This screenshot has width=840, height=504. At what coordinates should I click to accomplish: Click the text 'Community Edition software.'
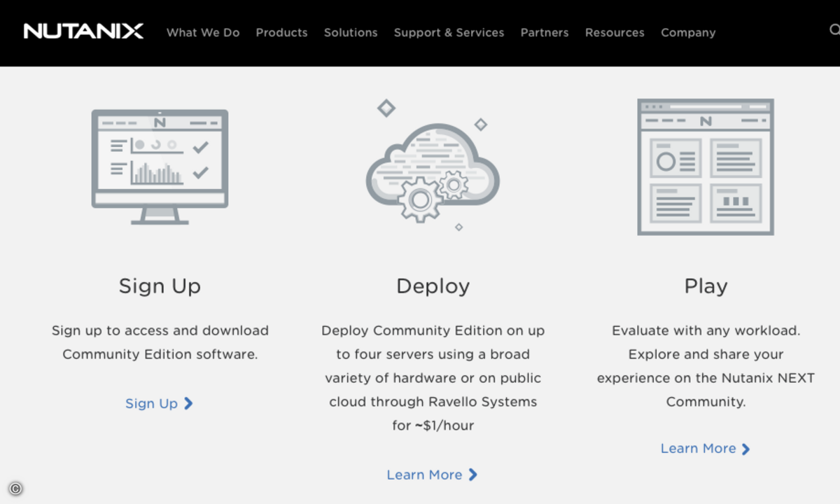(160, 354)
